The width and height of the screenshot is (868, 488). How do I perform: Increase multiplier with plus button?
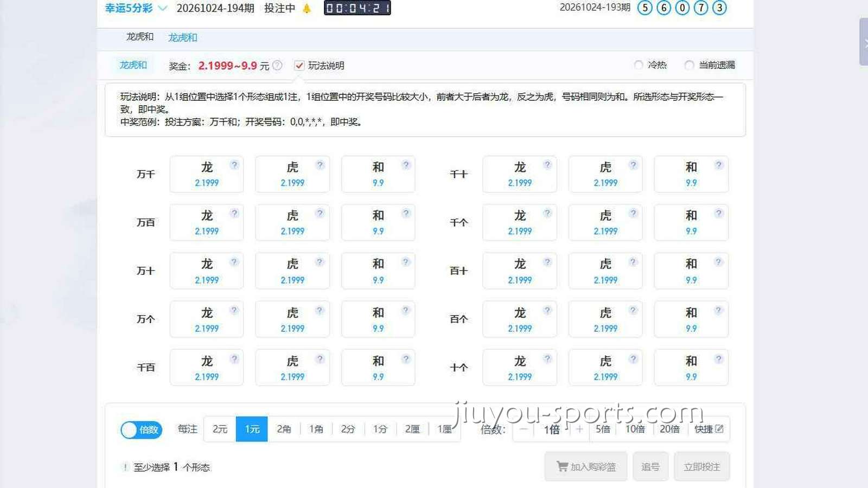click(579, 429)
